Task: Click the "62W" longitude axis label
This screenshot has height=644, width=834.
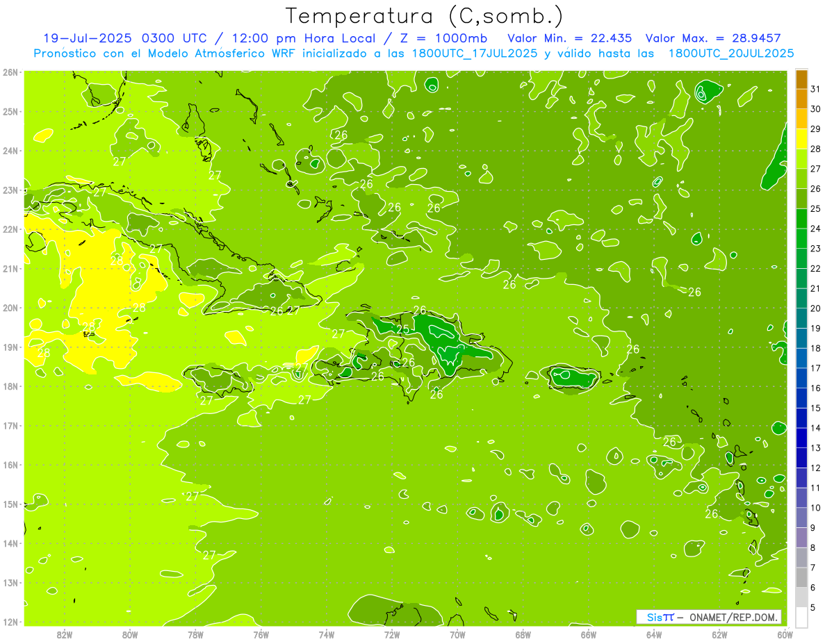Action: pyautogui.click(x=720, y=634)
